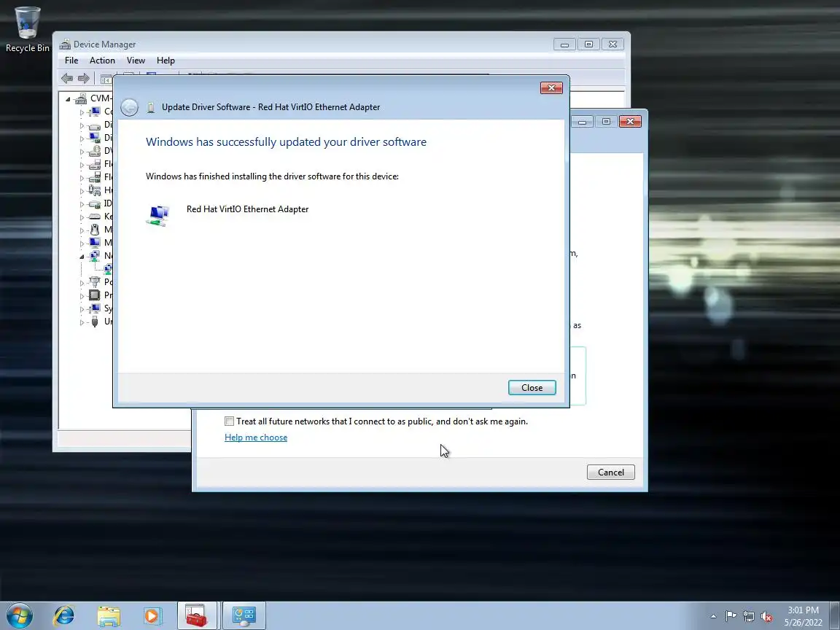Expand the Keyboards (Ke) category triangle
This screenshot has height=630, width=840.
[x=82, y=217]
